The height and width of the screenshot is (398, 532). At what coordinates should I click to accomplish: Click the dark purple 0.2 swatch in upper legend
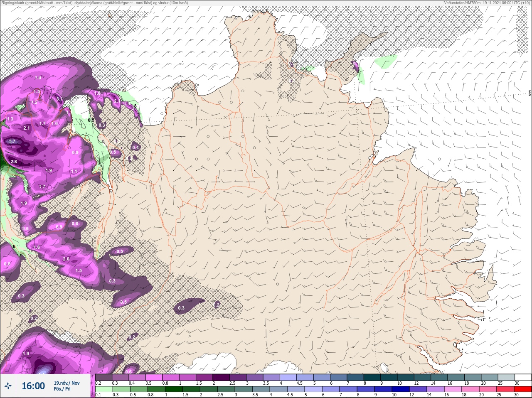pos(104,377)
